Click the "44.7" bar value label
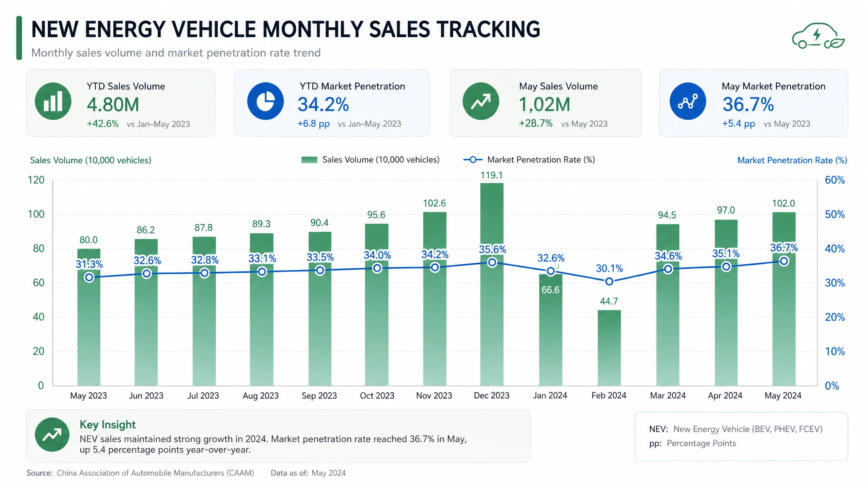Image resolution: width=868 pixels, height=488 pixels. [609, 301]
